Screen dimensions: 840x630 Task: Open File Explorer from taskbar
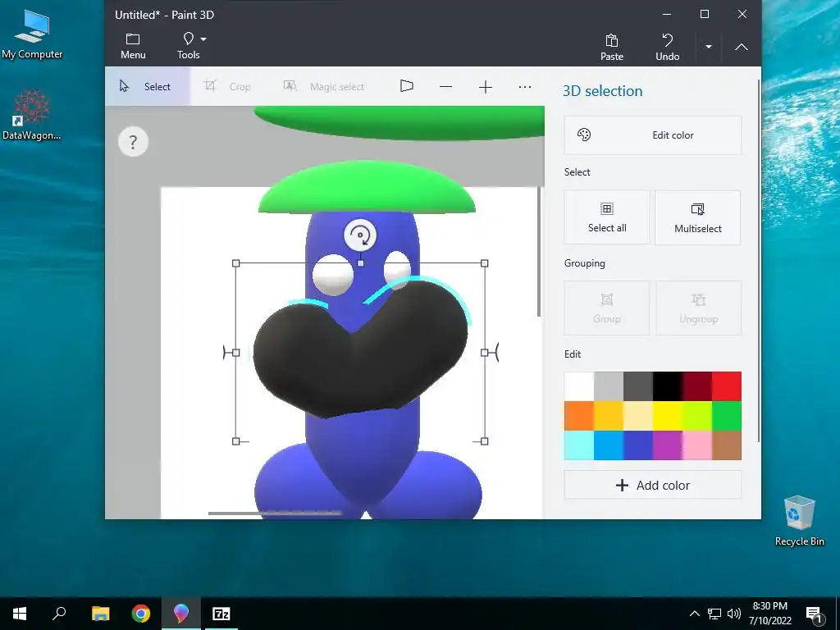point(100,614)
